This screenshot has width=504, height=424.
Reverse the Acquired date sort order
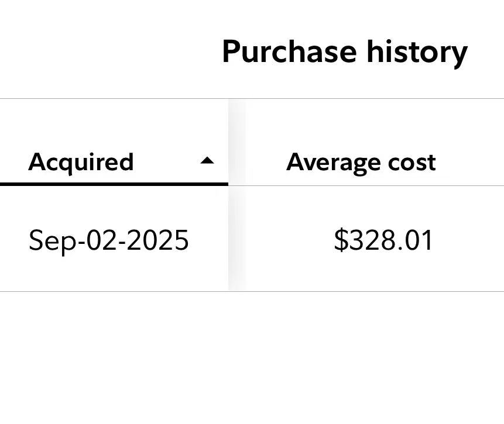click(207, 161)
